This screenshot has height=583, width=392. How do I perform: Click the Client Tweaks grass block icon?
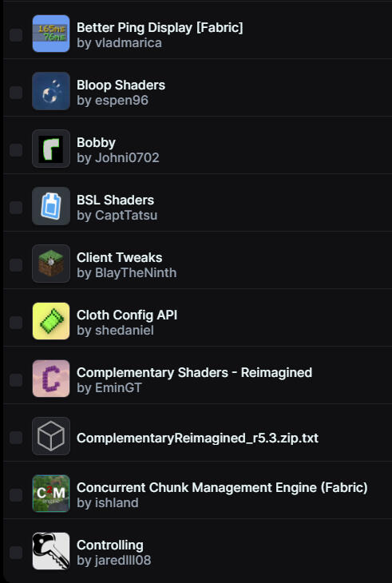pyautogui.click(x=51, y=264)
